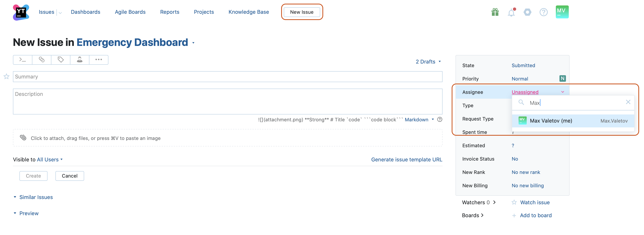Go to Issues in the top menu
The image size is (644, 235).
pos(47,12)
